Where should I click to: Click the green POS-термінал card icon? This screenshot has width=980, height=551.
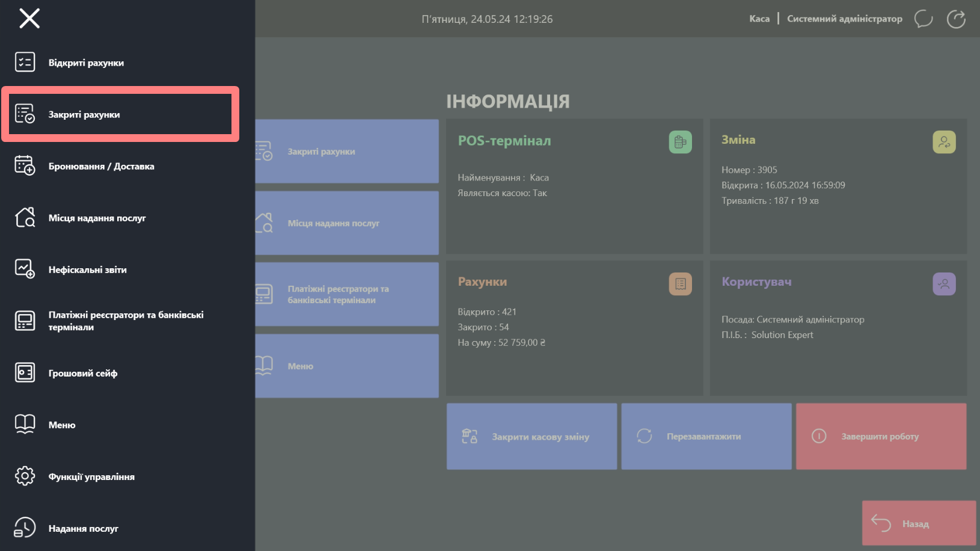680,142
